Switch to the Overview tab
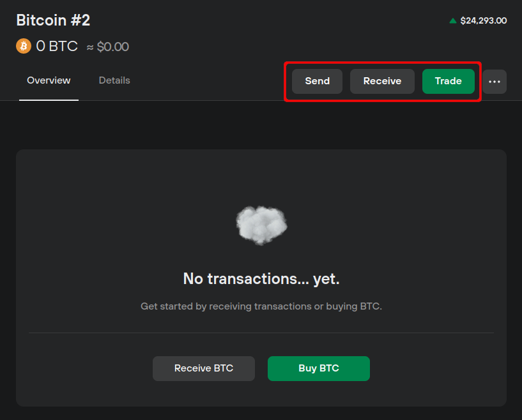Viewport: 522px width, 420px height. click(x=49, y=80)
